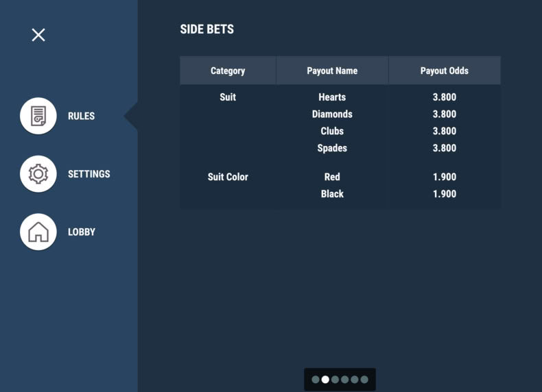Jump to fifth rules page dot
Image resolution: width=542 pixels, height=392 pixels.
click(x=355, y=380)
